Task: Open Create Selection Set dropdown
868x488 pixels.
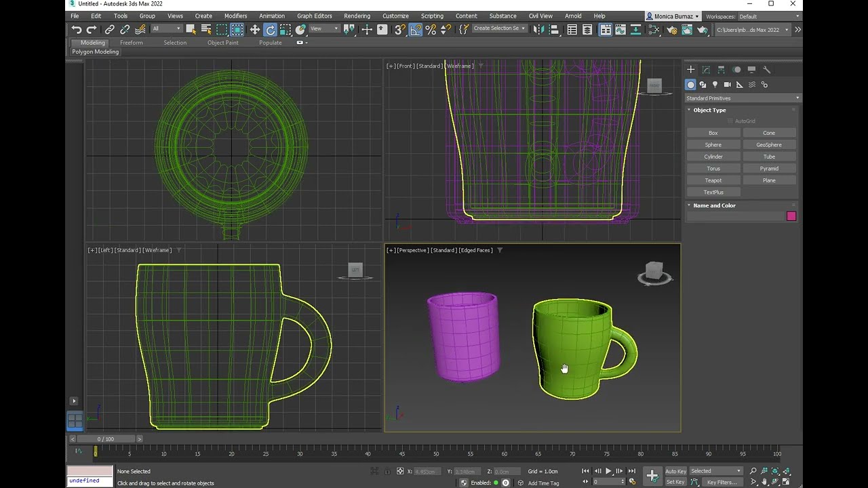Action: (x=499, y=28)
